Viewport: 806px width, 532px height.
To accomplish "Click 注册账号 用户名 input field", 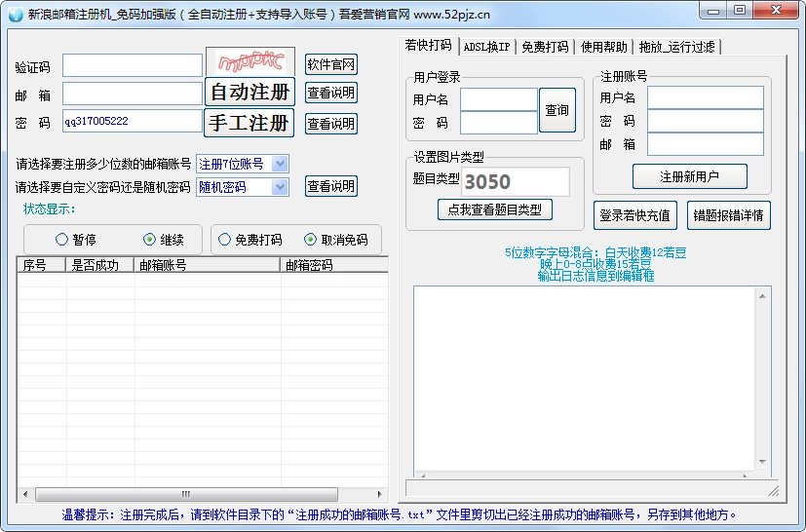I will coord(706,97).
